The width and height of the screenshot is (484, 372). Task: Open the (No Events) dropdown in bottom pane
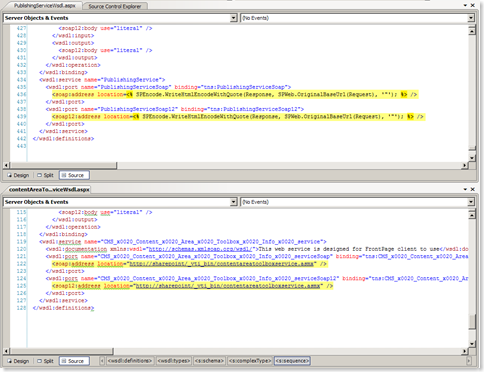(471, 202)
